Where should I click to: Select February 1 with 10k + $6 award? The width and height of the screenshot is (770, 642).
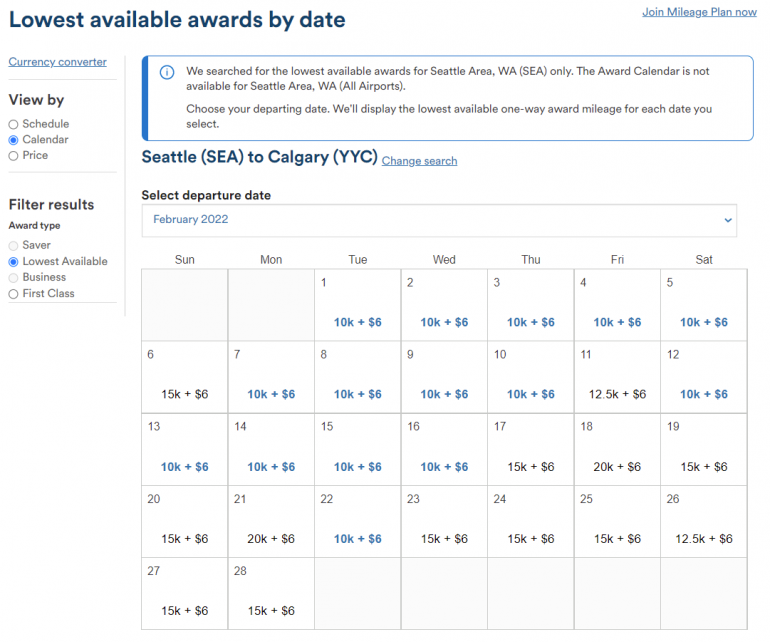tap(357, 305)
